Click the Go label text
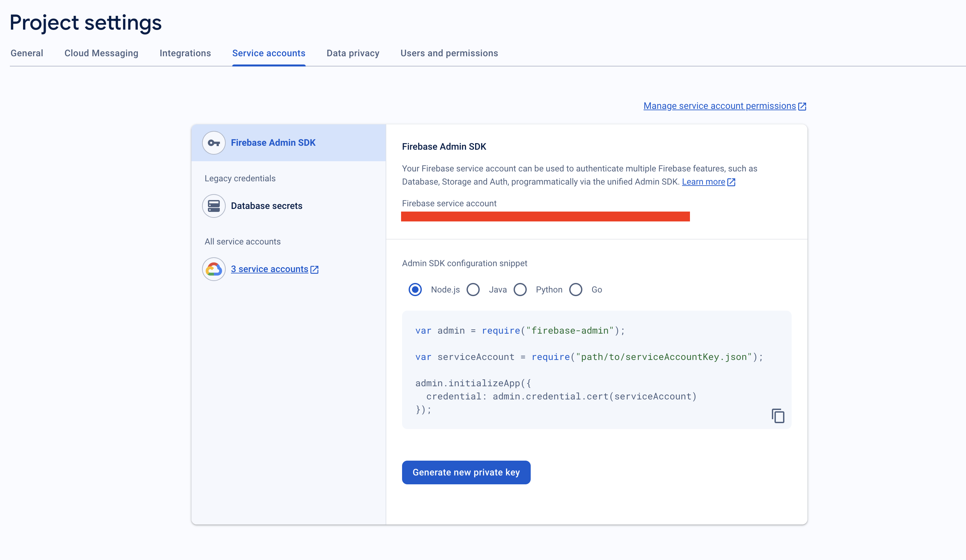Screen dimensions: 966x560 point(597,290)
